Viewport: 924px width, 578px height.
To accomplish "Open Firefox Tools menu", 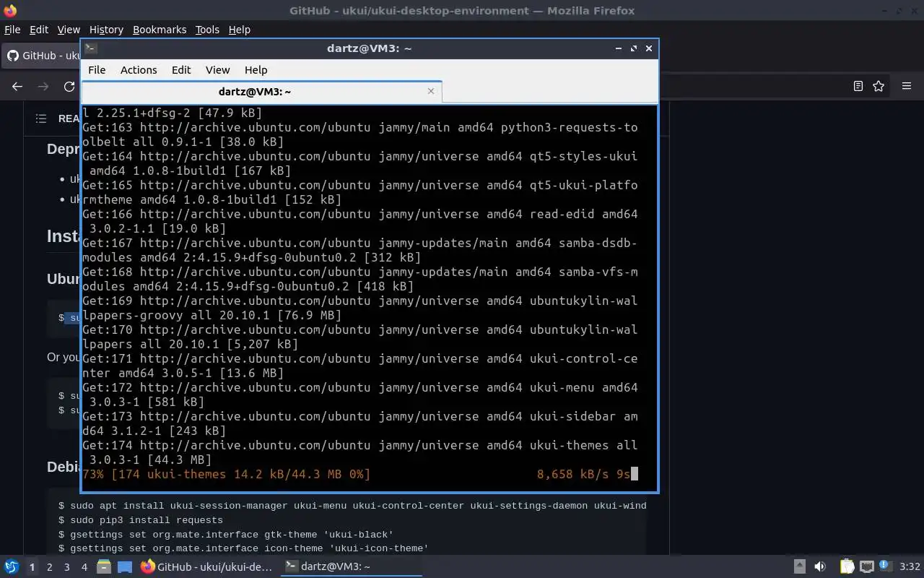I will [207, 30].
